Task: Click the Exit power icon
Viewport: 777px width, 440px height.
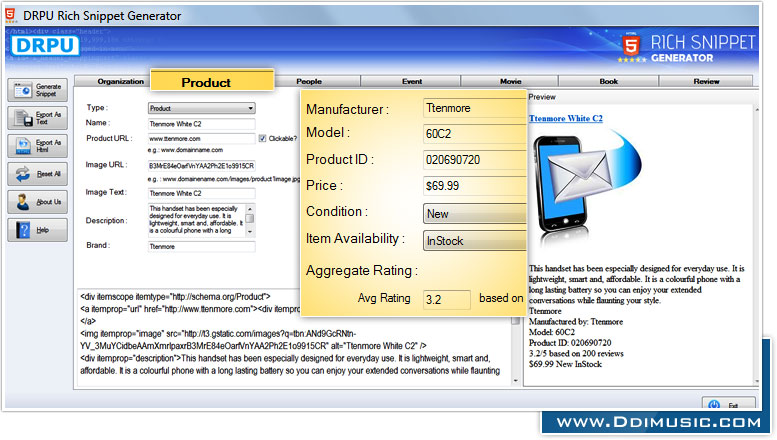Action: click(x=714, y=404)
